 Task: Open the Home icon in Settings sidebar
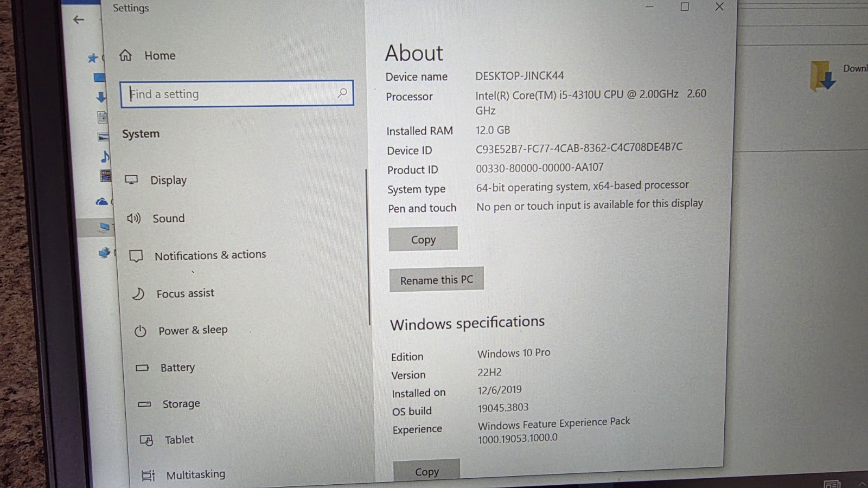tap(125, 55)
